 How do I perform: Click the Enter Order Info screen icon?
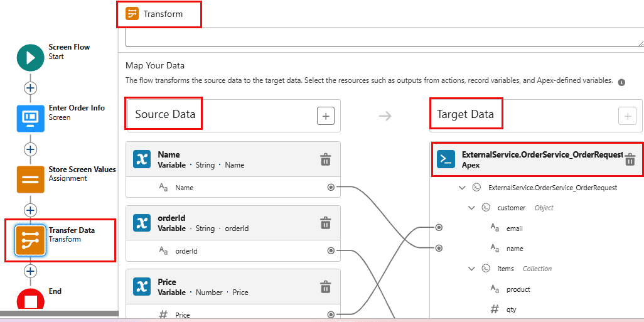pyautogui.click(x=30, y=118)
